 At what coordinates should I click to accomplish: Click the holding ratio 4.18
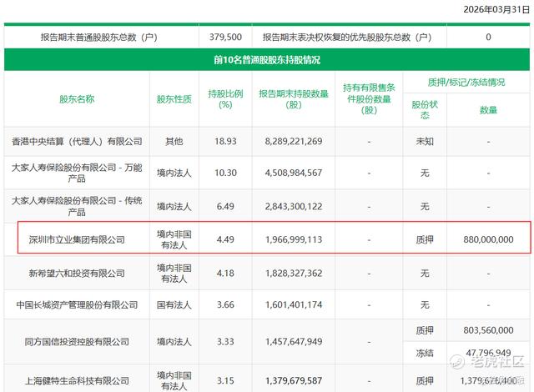225,274
